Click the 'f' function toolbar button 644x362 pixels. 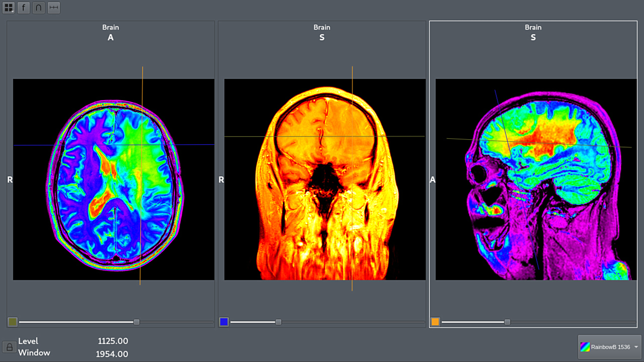point(24,8)
